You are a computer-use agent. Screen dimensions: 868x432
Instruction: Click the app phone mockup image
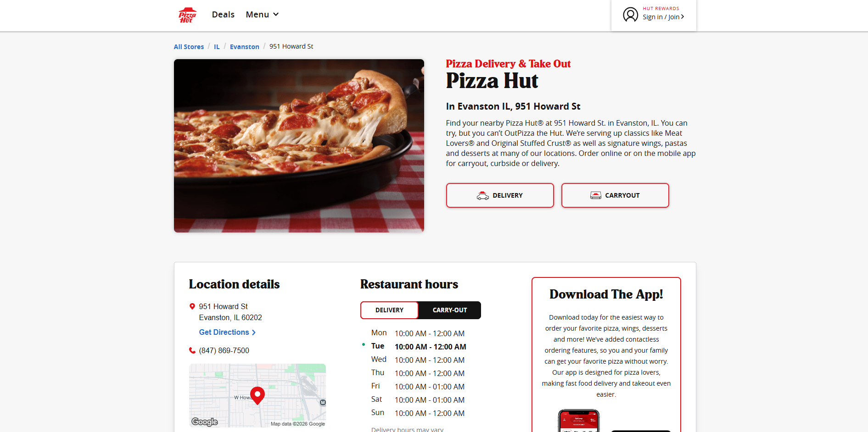(x=578, y=421)
